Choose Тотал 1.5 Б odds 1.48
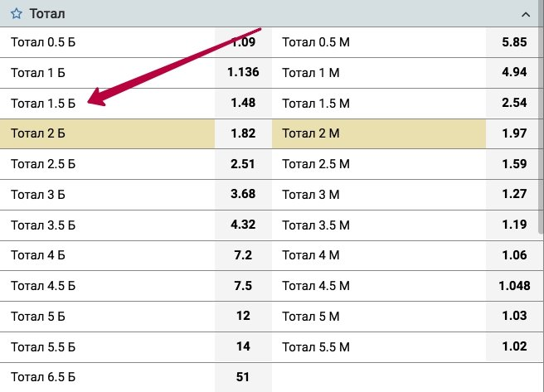The height and width of the screenshot is (392, 544). click(243, 103)
